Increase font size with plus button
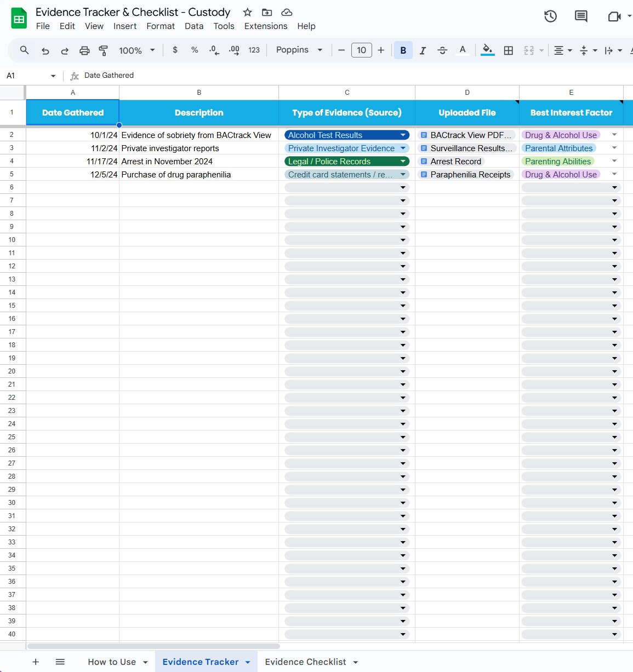The height and width of the screenshot is (672, 633). tap(381, 50)
